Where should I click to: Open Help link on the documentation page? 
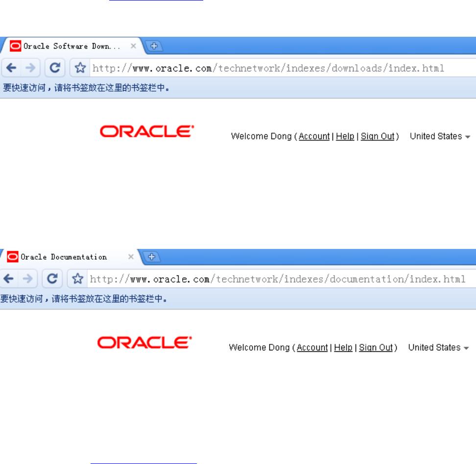point(343,347)
